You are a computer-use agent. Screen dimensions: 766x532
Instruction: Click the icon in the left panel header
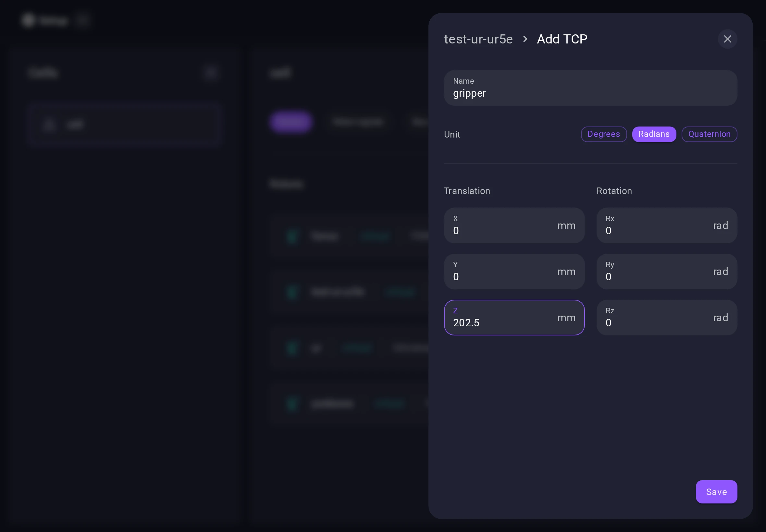click(210, 72)
